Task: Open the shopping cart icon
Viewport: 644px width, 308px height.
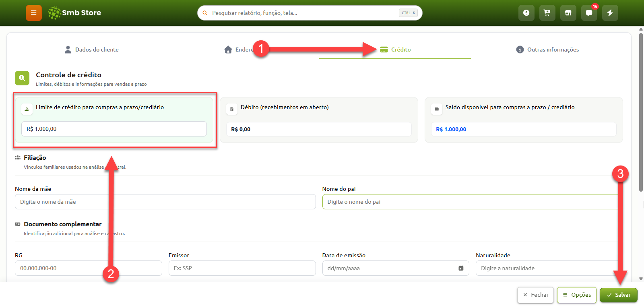Action: coord(547,13)
